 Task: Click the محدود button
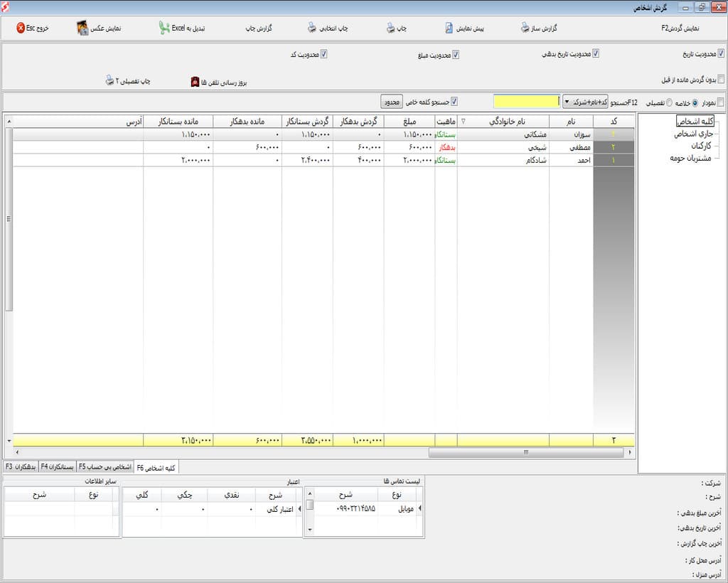point(392,102)
